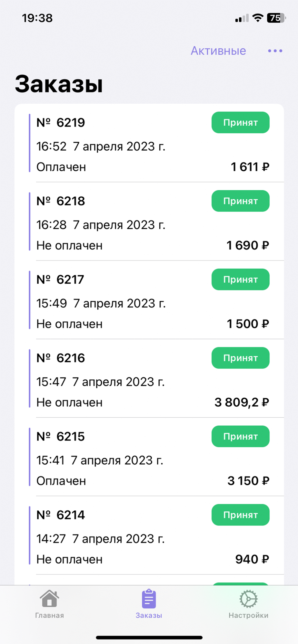Tap the Заказы clipboard icon

(149, 599)
